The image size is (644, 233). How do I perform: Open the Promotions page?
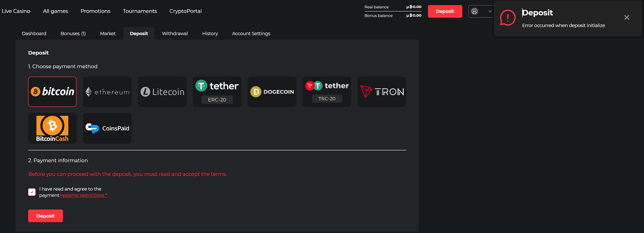pyautogui.click(x=96, y=11)
